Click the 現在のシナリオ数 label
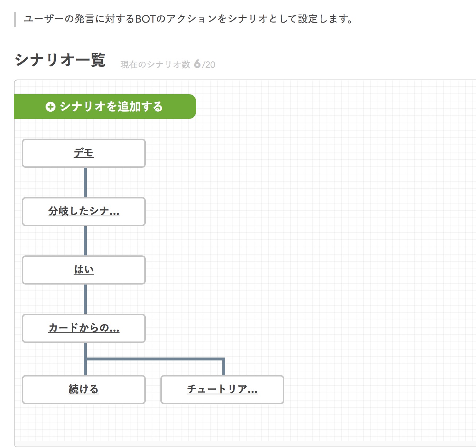This screenshot has height=448, width=476. (x=155, y=65)
